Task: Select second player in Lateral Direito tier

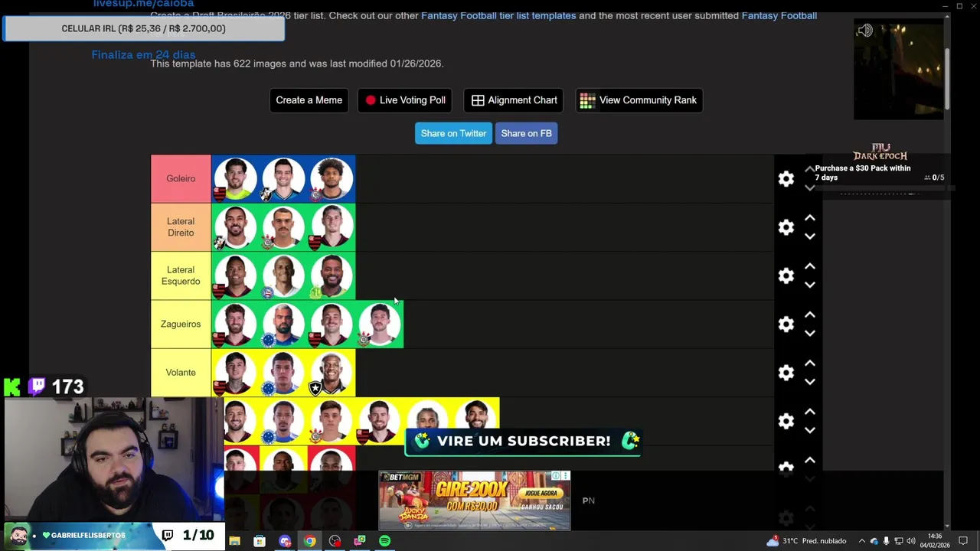Action: point(283,227)
